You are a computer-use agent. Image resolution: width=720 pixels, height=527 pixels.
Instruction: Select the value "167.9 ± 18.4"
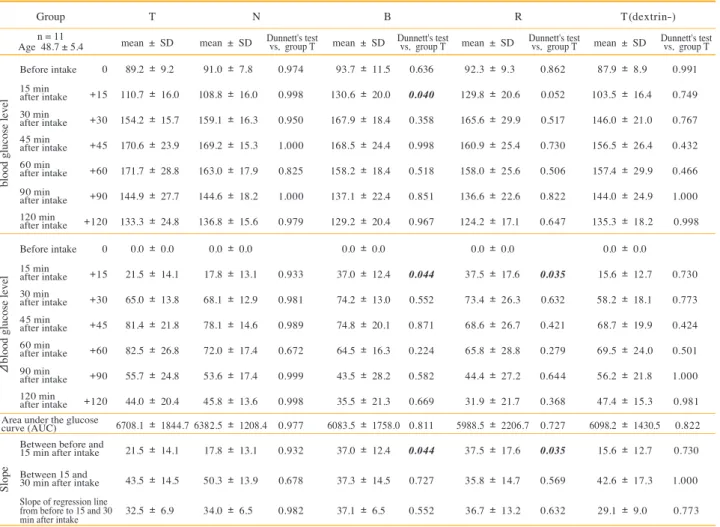360,120
